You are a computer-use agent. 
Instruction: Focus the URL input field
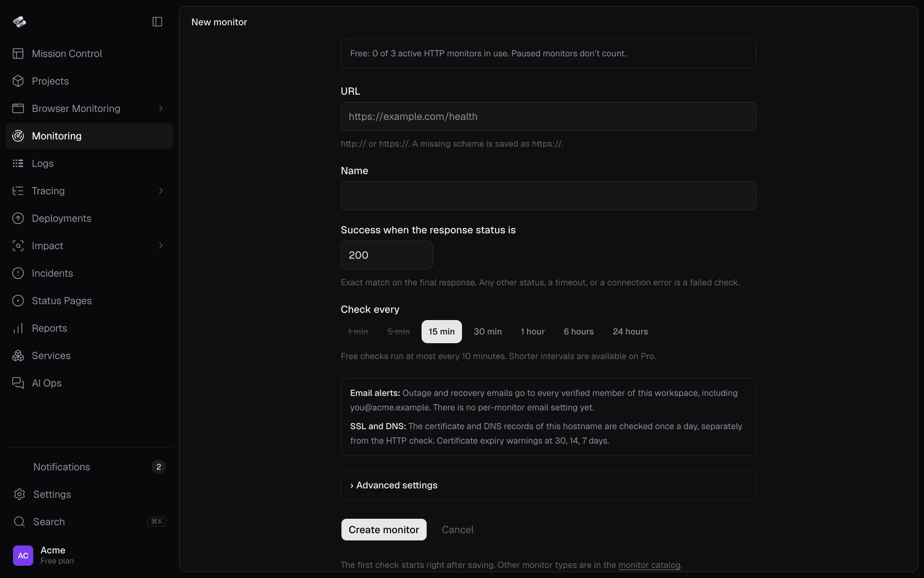(548, 116)
